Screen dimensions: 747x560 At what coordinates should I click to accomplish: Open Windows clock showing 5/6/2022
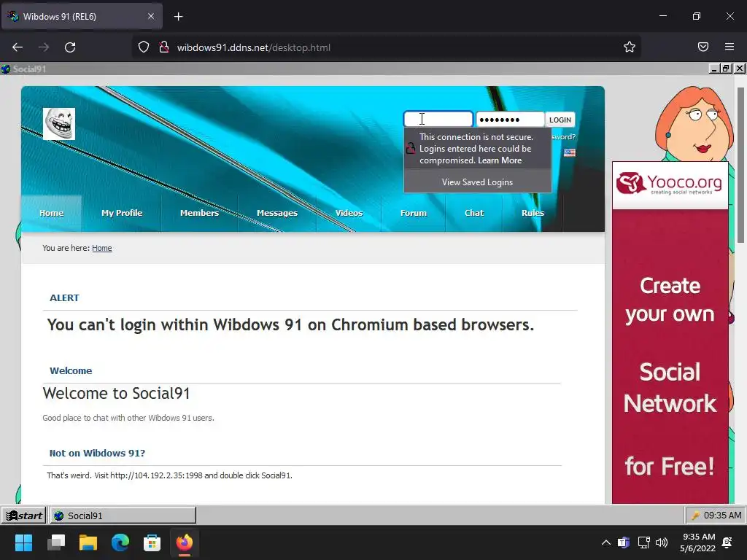[698, 542]
